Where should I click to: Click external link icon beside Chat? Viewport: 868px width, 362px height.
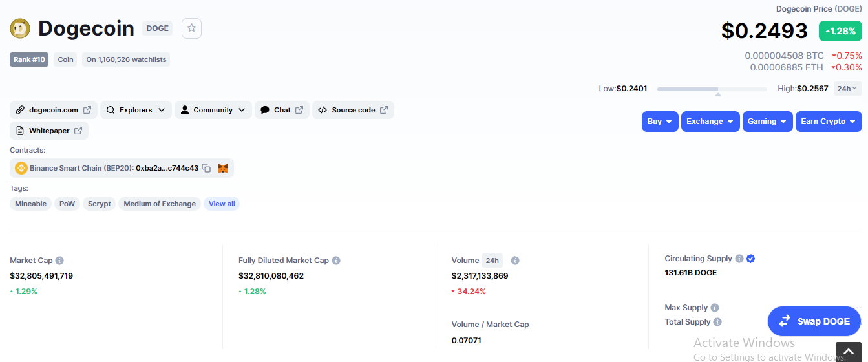[x=299, y=110]
